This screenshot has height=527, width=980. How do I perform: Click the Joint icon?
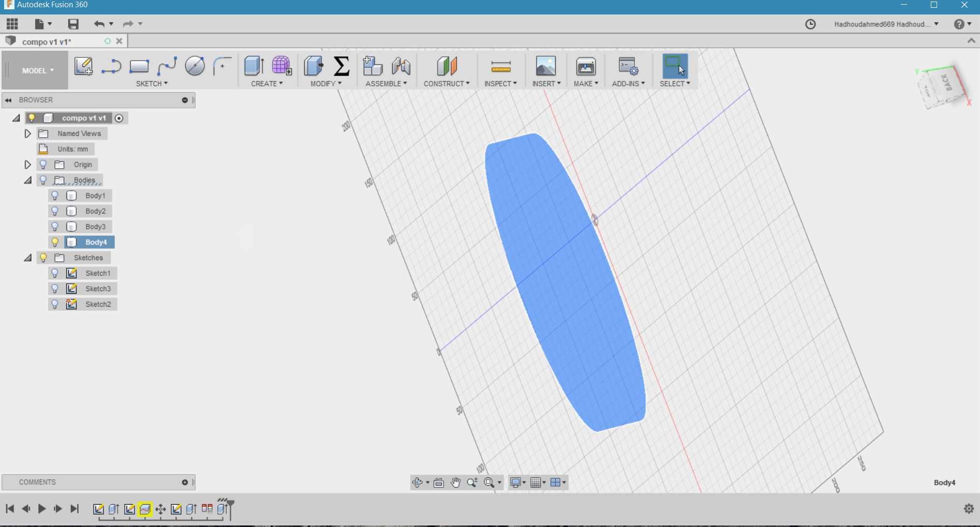[x=401, y=66]
